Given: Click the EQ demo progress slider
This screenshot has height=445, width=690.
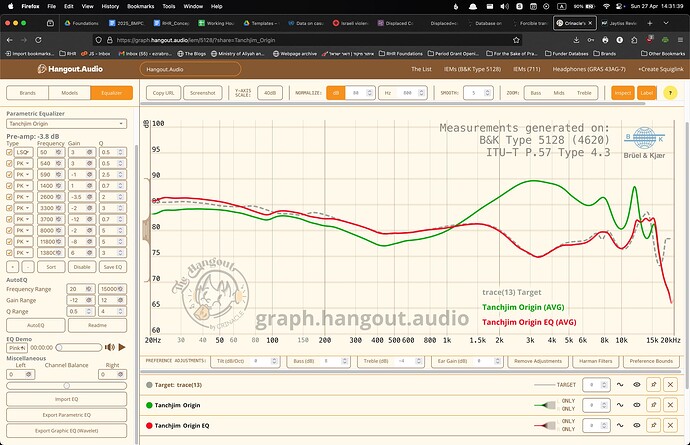Looking at the screenshot, I should coord(79,348).
